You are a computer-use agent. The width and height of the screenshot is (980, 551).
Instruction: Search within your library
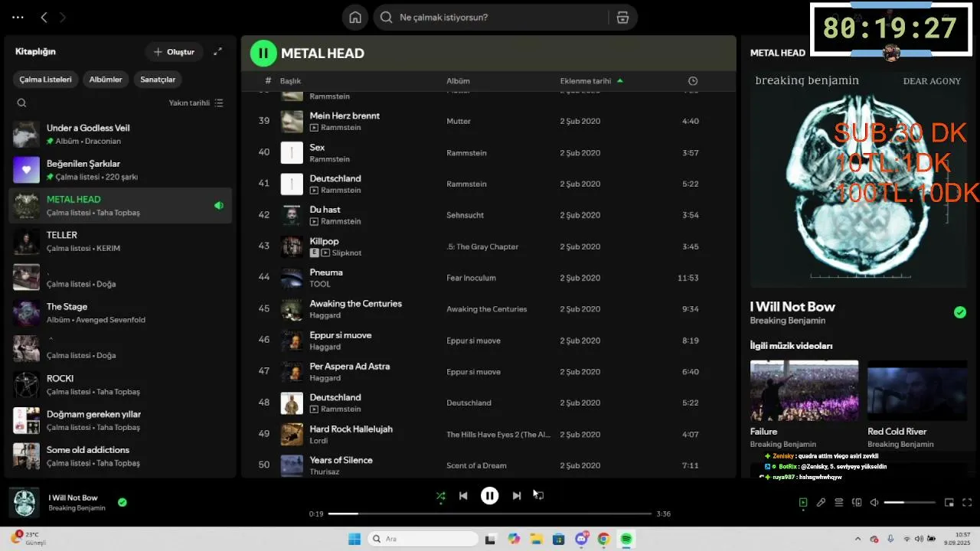click(x=21, y=103)
